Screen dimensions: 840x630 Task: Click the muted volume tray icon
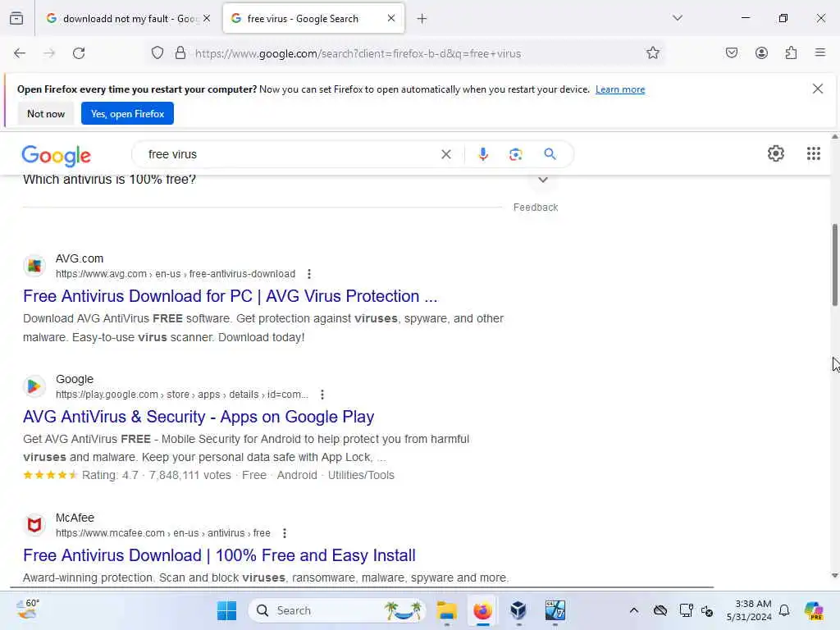pos(707,610)
